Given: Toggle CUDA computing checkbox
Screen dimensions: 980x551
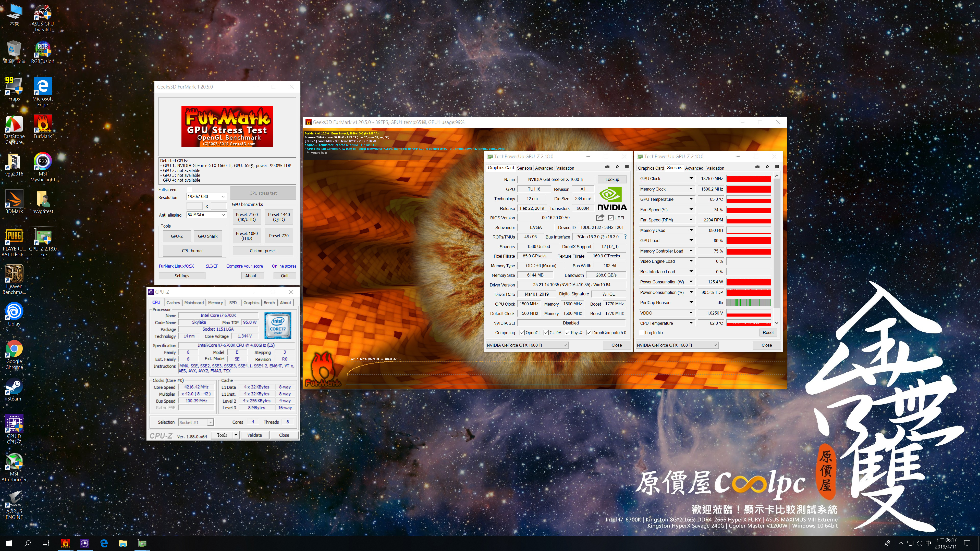Looking at the screenshot, I should tap(546, 333).
